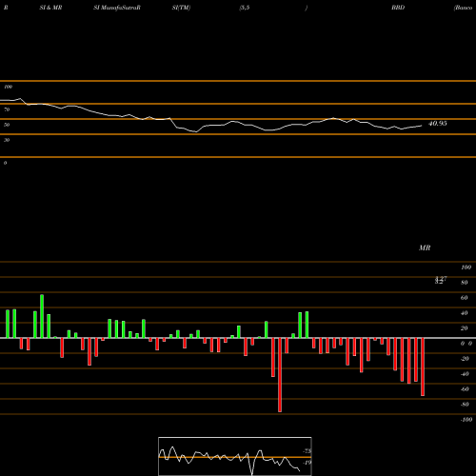Select the BBD ticker label in the header
This screenshot has height=476, width=476.
point(398,8)
